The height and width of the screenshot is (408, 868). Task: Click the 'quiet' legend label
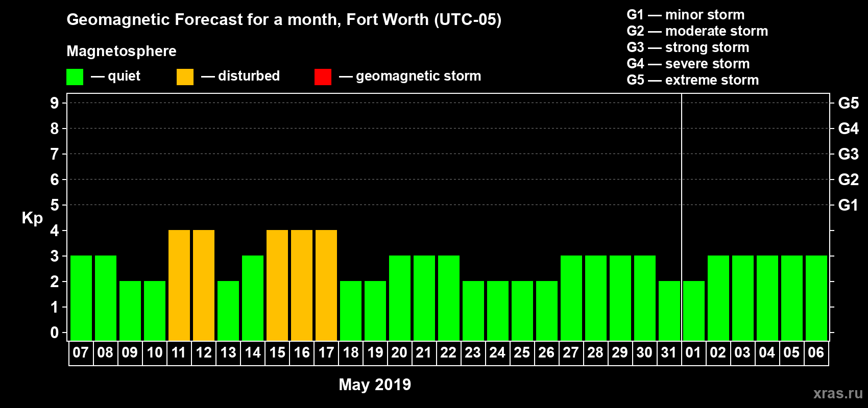pos(124,76)
